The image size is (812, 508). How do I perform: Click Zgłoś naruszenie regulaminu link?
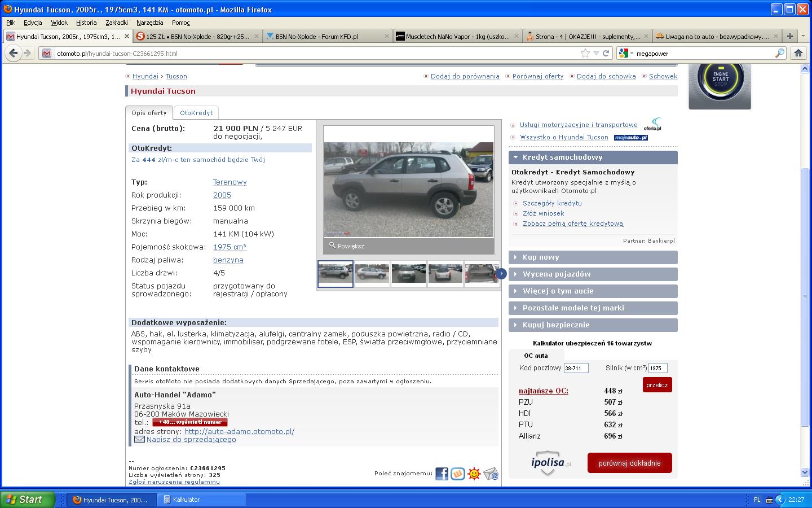pos(174,481)
